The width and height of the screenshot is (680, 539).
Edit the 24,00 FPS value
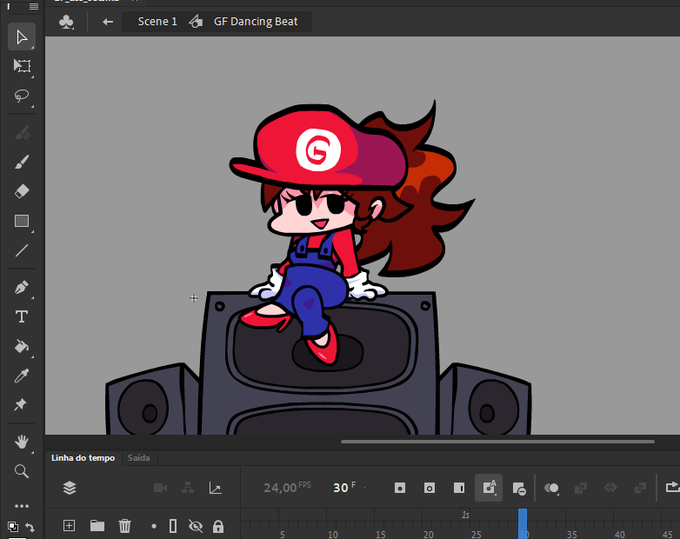coord(287,487)
